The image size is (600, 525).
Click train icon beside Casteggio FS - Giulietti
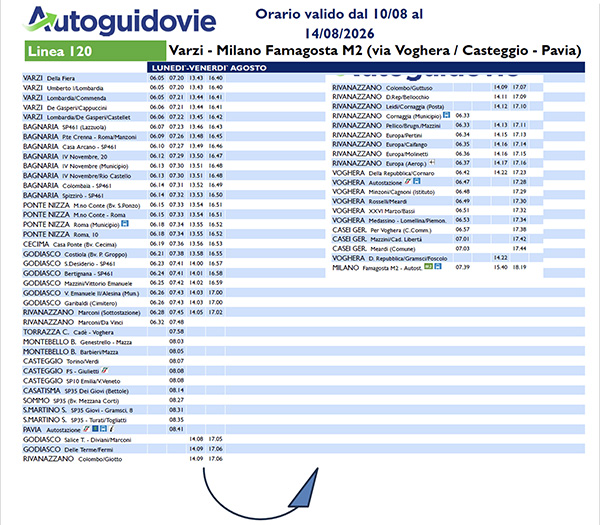[104, 370]
